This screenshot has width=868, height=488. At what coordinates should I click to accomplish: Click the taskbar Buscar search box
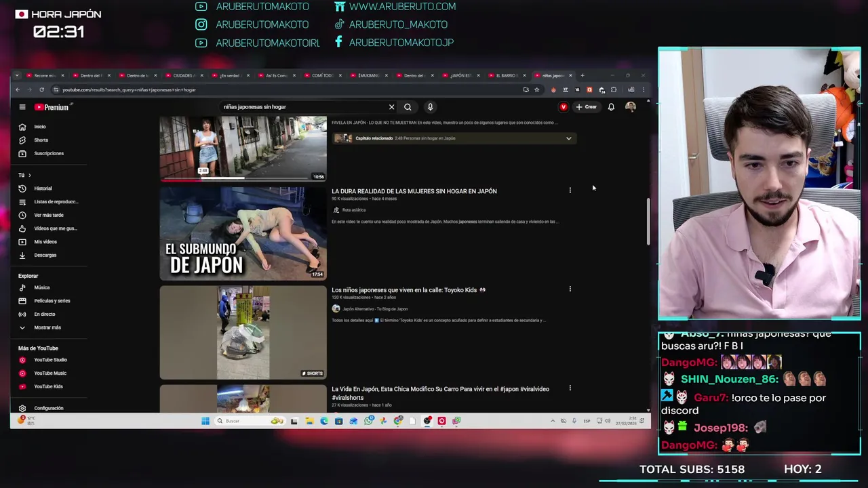(249, 421)
